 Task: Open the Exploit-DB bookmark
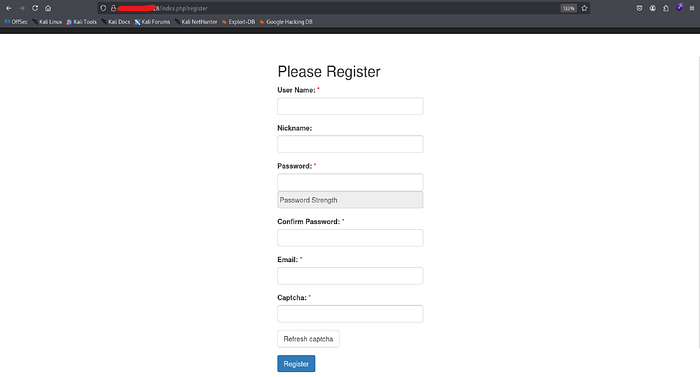tap(238, 21)
